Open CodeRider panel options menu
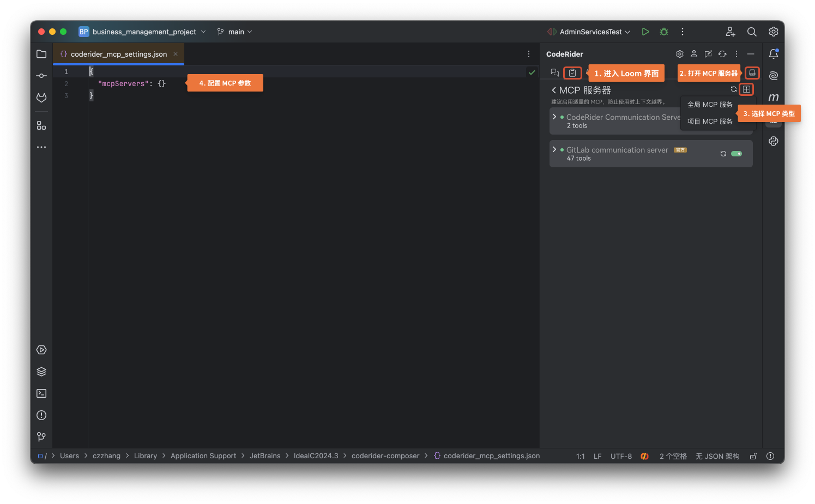815x504 pixels. [736, 54]
